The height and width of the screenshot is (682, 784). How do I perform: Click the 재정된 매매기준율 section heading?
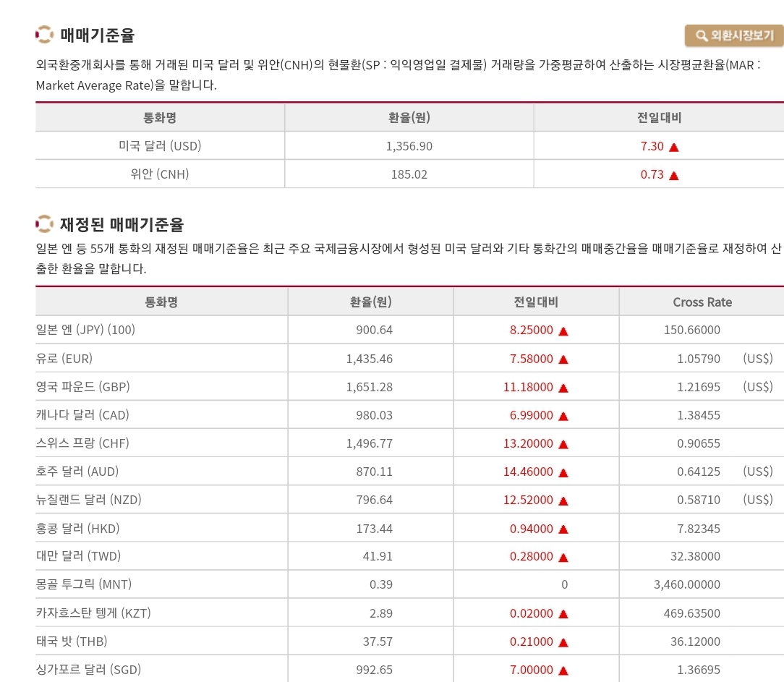[122, 224]
